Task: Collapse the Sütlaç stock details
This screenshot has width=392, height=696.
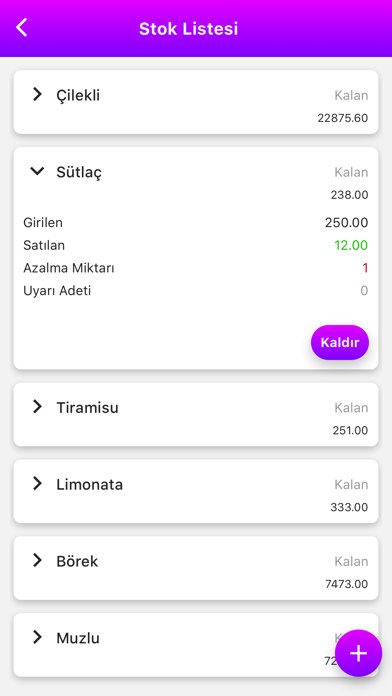Action: click(37, 171)
